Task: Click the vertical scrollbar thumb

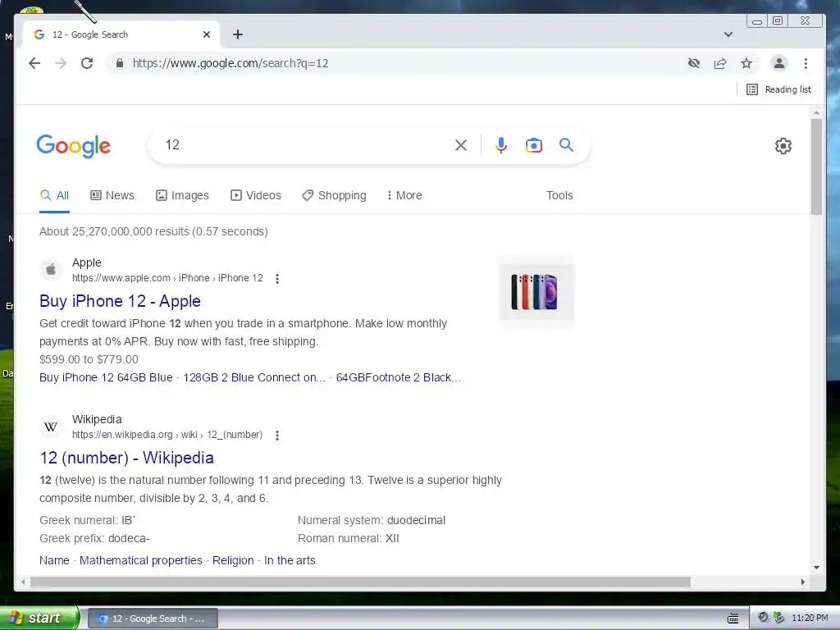Action: [x=816, y=166]
